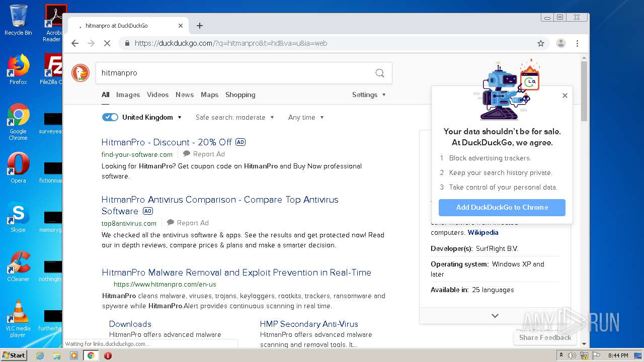Open a new tab with plus button
This screenshot has height=362, width=644.
pyautogui.click(x=200, y=26)
